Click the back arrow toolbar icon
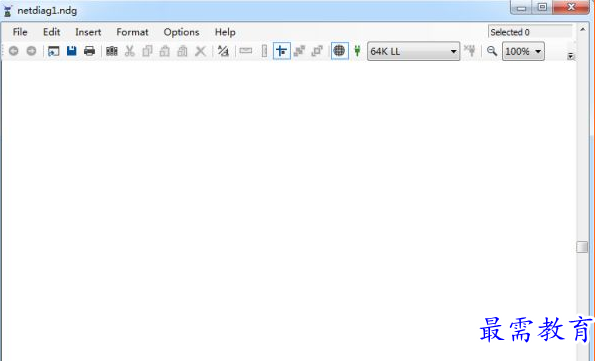Screen dimensions: 601x361 (13, 51)
